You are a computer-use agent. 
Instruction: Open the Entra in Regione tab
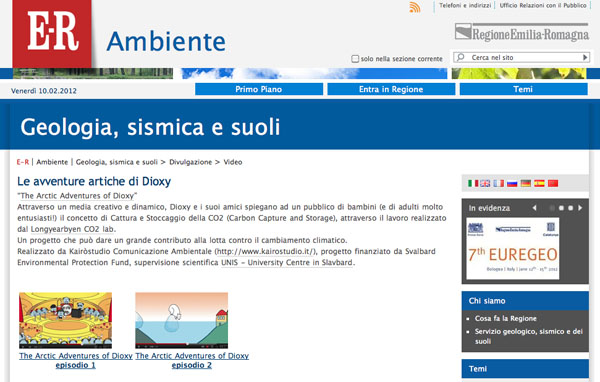tap(391, 89)
